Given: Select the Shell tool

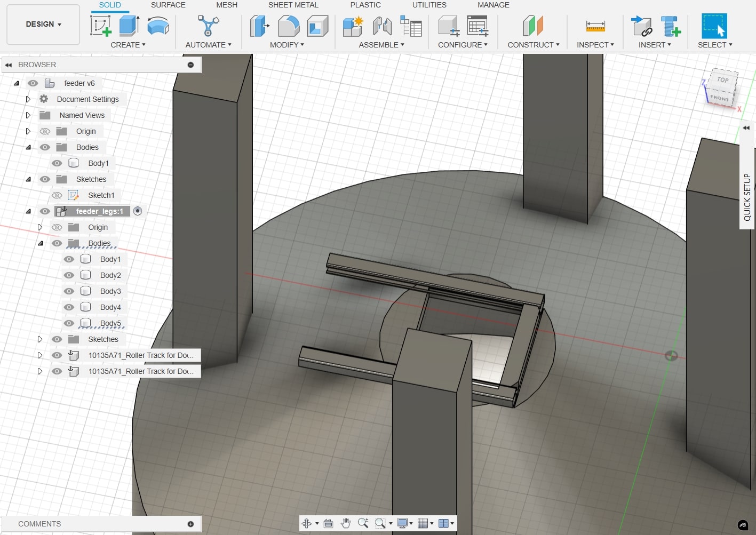Looking at the screenshot, I should [318, 26].
